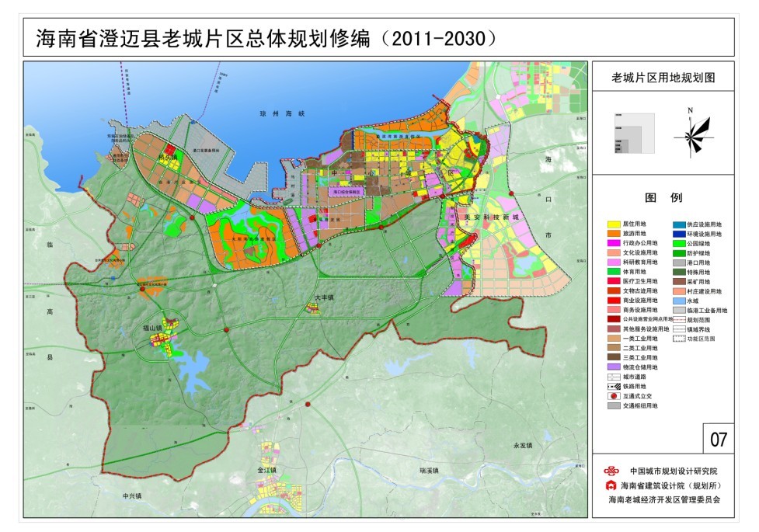Click the 海南省建筑设计院 red house logo
The width and height of the screenshot is (759, 532).
coord(614,485)
